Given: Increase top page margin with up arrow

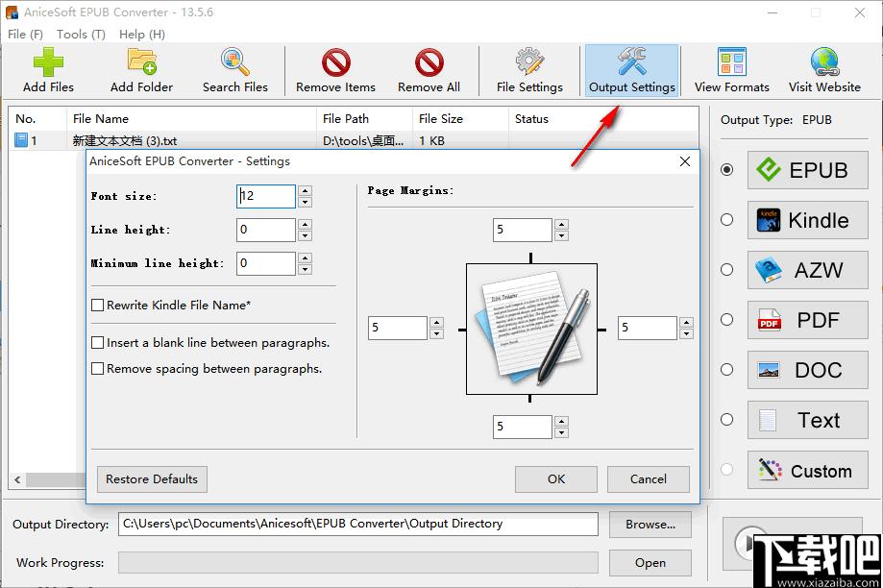Looking at the screenshot, I should 561,225.
